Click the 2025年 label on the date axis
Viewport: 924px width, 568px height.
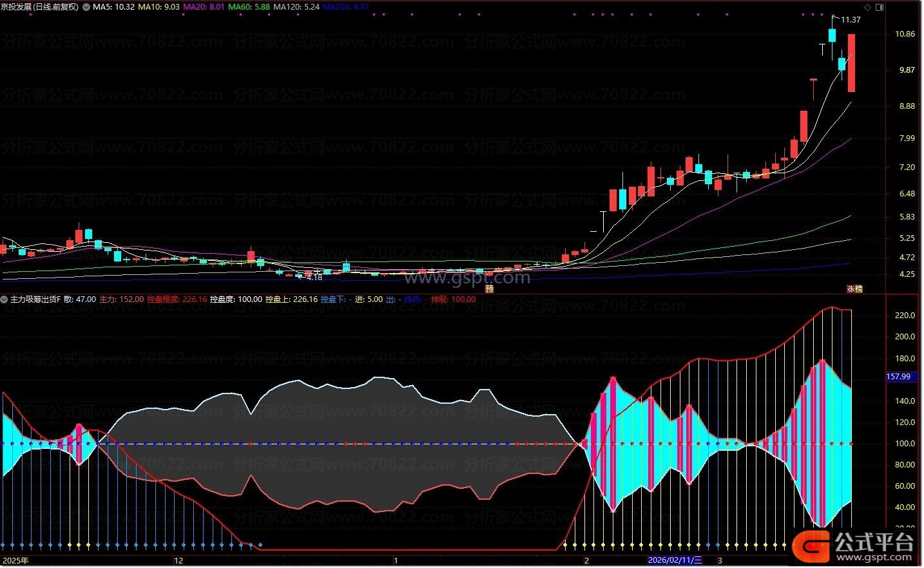click(x=15, y=560)
